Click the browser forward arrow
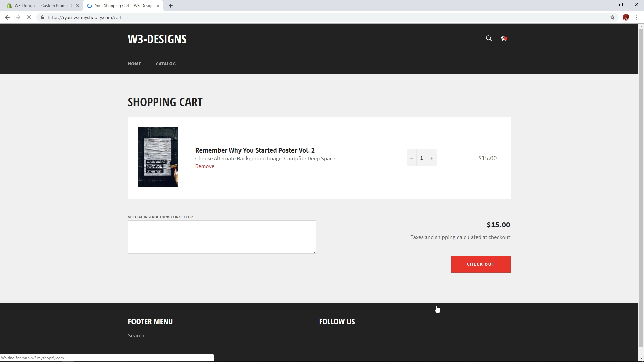The image size is (644, 362). pos(18,17)
